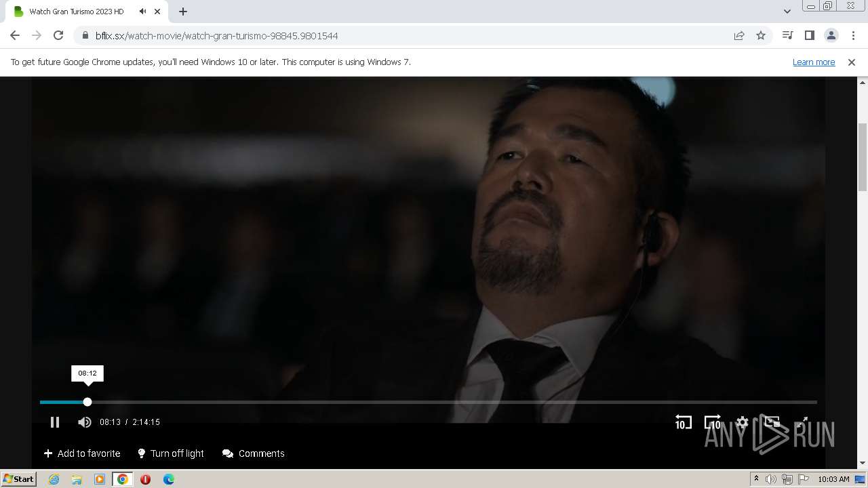Image resolution: width=868 pixels, height=488 pixels.
Task: Launch Microsoft Edge from taskbar
Action: pyautogui.click(x=168, y=479)
